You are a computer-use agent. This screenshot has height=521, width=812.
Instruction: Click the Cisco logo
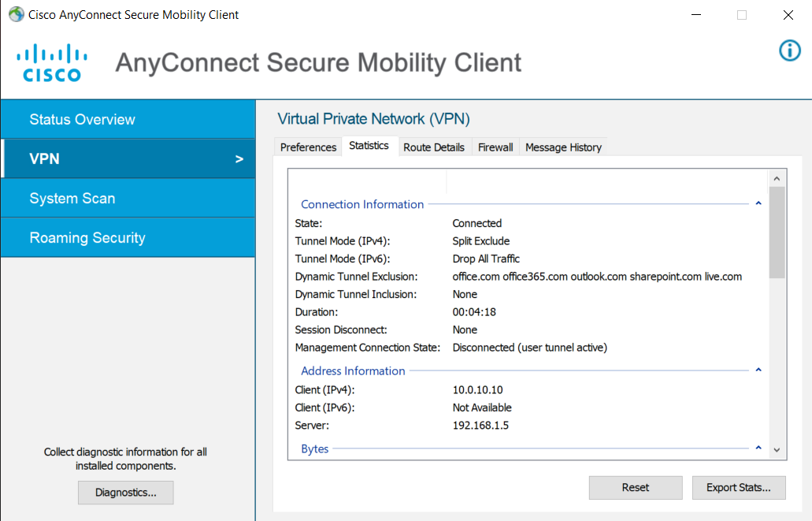point(52,63)
